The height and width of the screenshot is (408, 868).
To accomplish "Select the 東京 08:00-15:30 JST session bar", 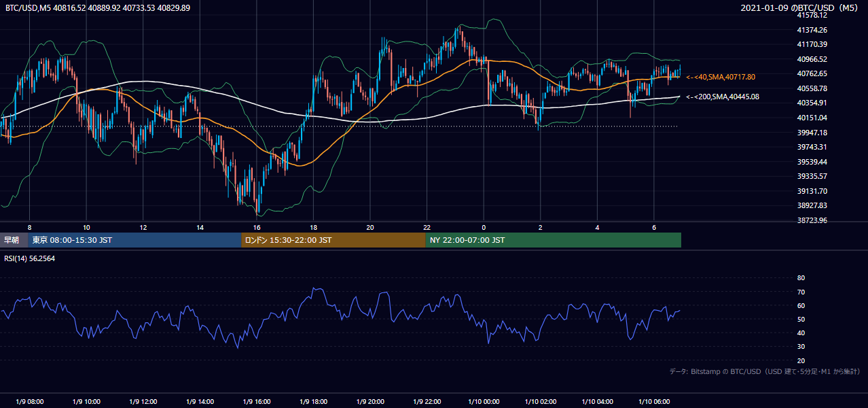I will 134,240.
